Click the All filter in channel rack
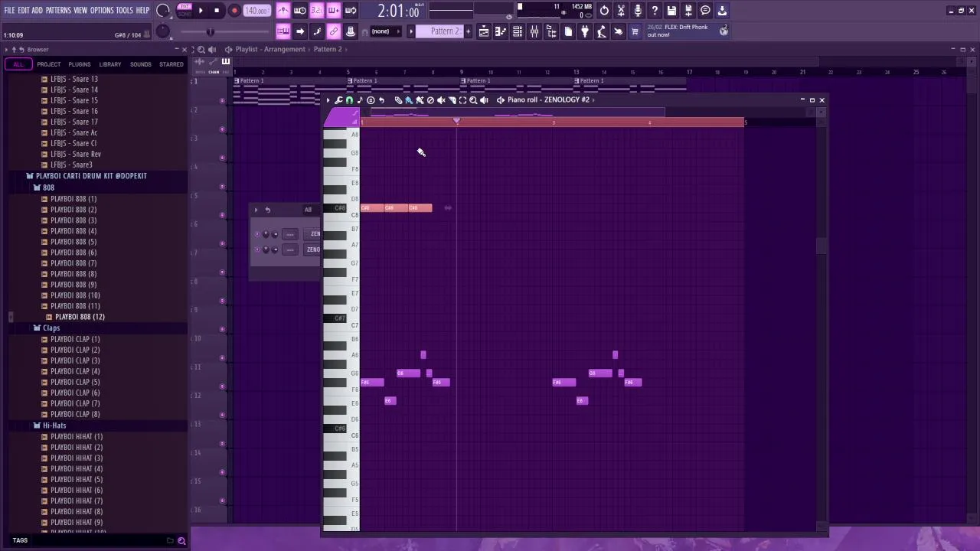980x551 pixels. click(308, 210)
